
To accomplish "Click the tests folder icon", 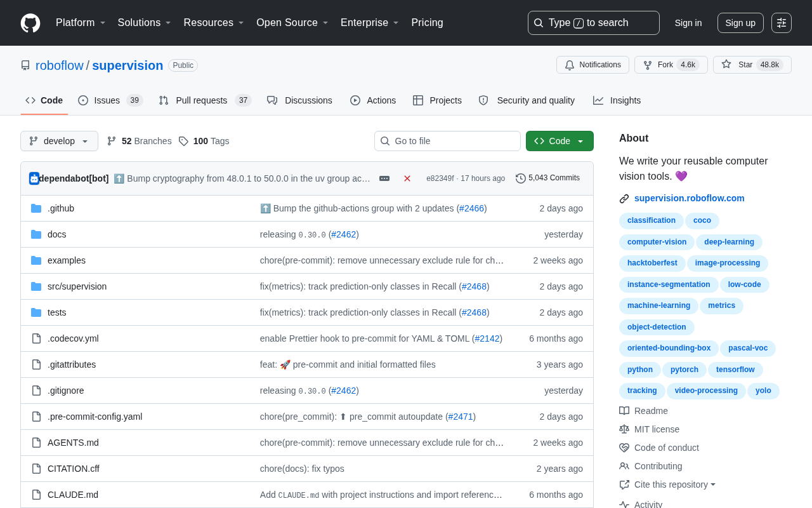I will click(36, 312).
